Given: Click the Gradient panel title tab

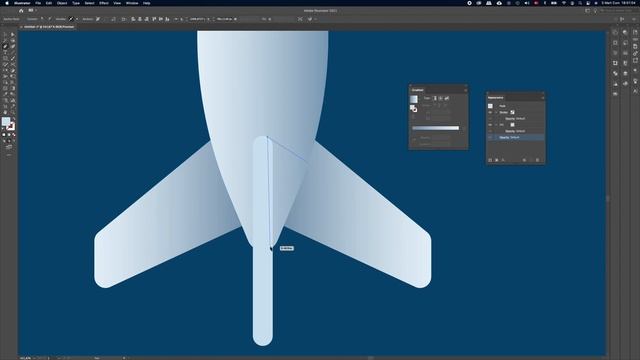Looking at the screenshot, I should point(418,90).
